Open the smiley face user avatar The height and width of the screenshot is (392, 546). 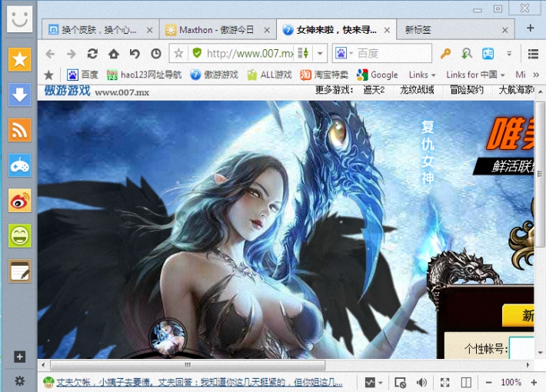19,19
